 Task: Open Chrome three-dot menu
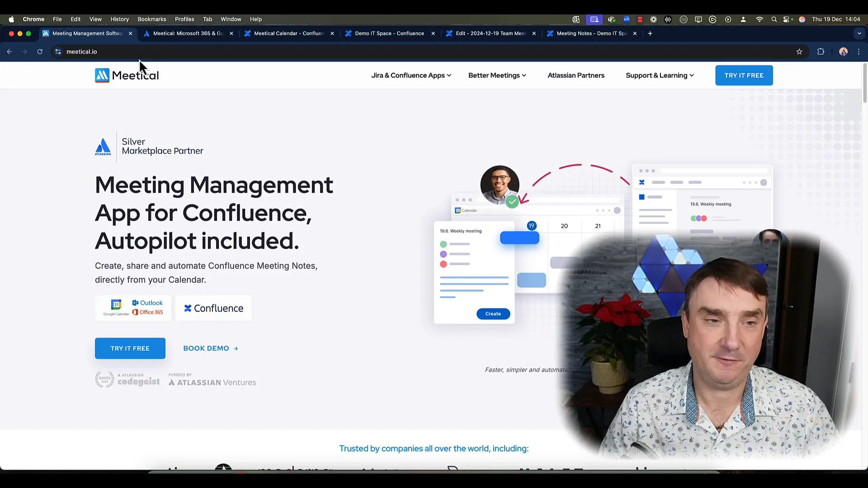coord(859,52)
